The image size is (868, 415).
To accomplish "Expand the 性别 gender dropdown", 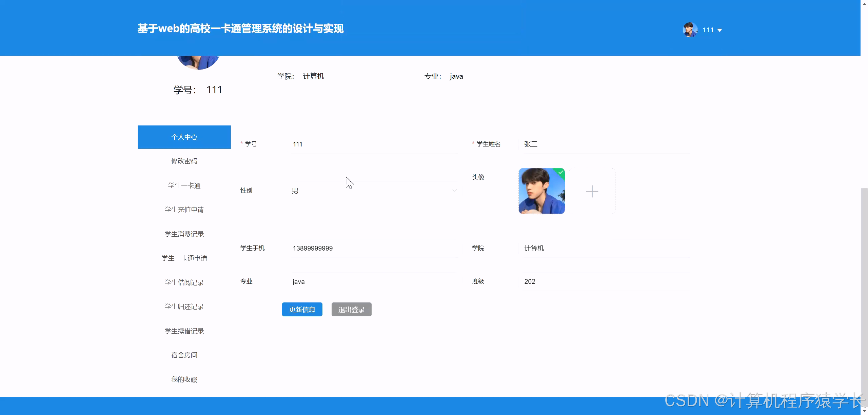I will (454, 191).
